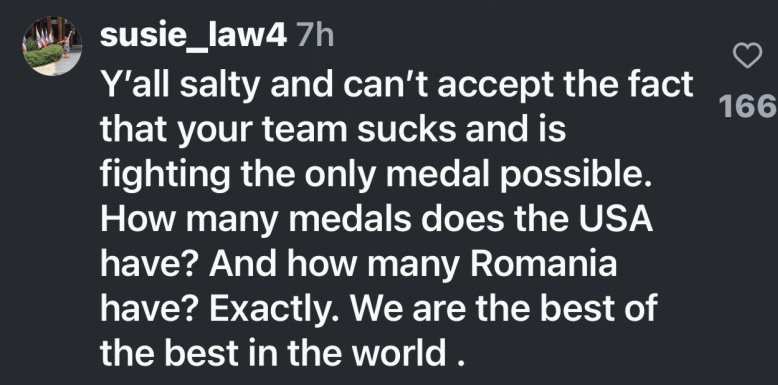Click the line starting "Y'all salty"

pos(396,85)
